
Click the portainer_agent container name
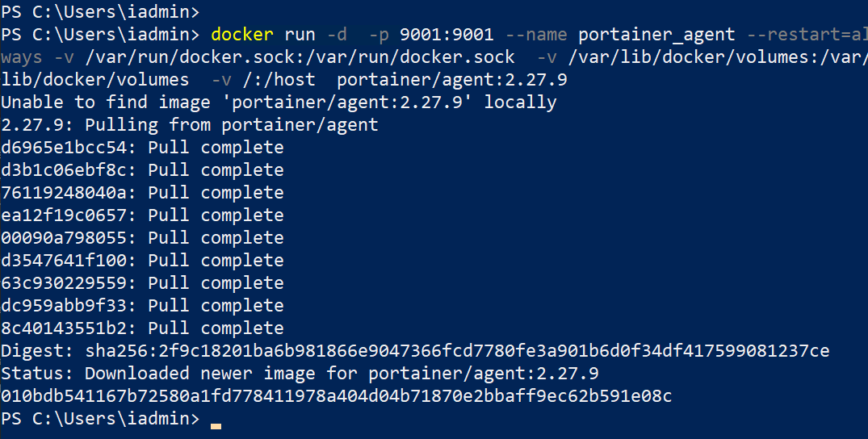tap(656, 35)
